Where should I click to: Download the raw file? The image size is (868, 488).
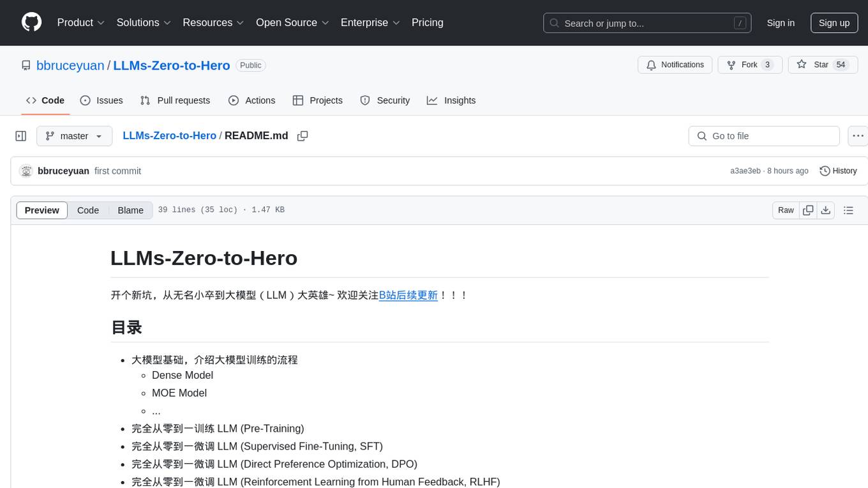[826, 210]
